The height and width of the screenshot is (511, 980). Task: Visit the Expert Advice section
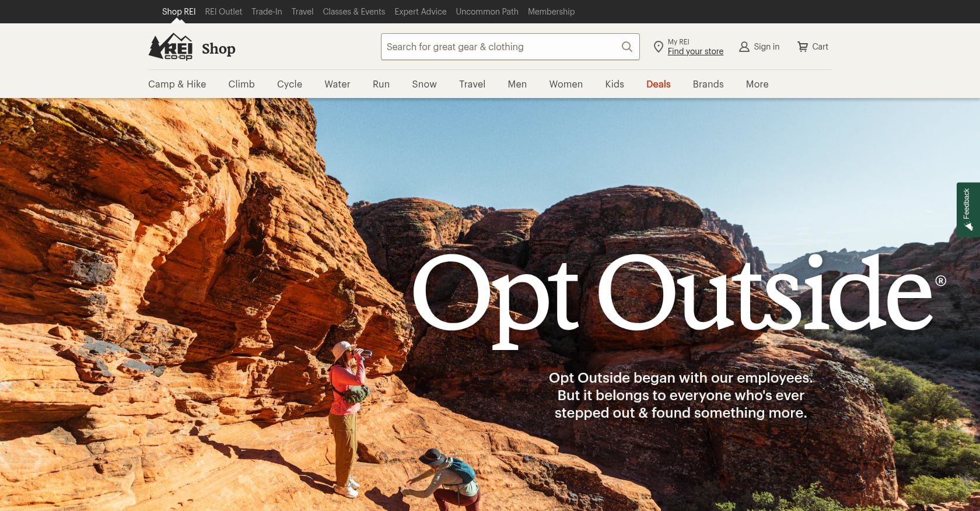click(421, 12)
